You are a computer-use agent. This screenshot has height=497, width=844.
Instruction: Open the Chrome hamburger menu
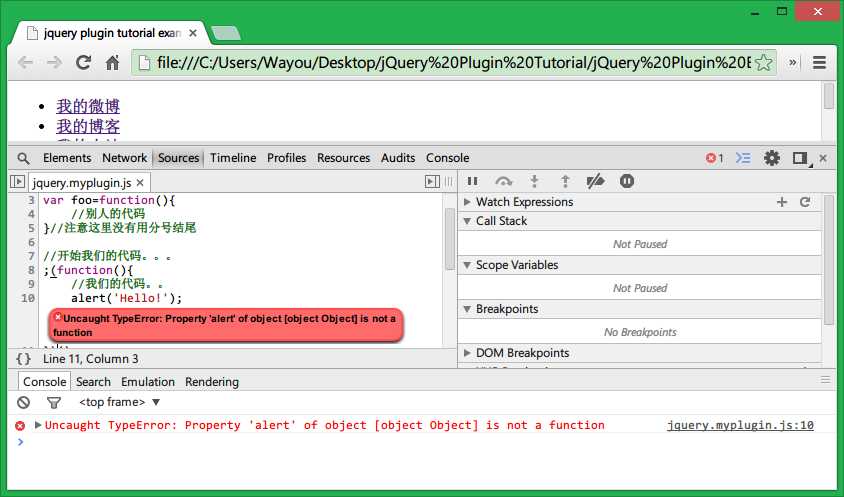coord(819,63)
